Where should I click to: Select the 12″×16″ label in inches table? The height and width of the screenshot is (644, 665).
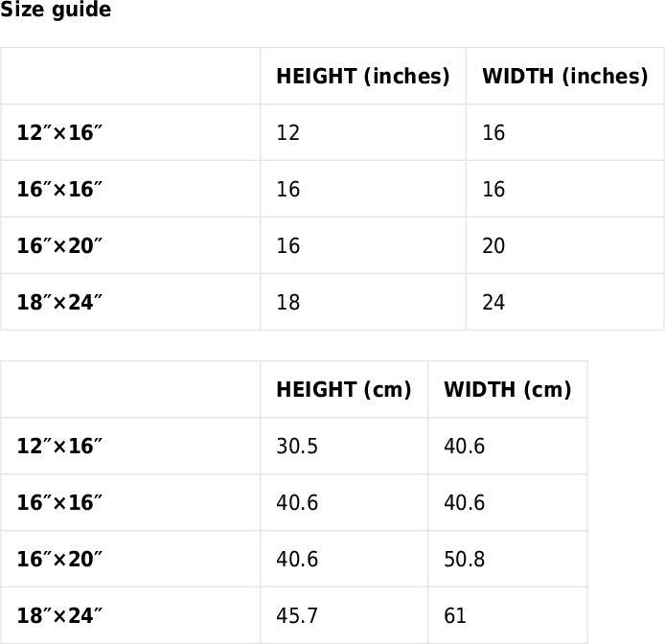coord(59,133)
